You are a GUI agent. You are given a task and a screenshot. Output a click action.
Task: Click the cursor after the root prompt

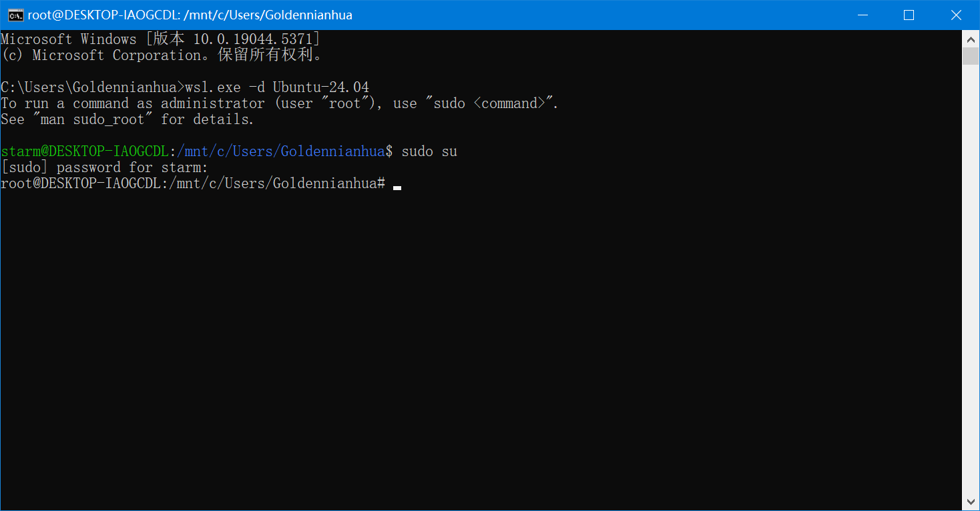(397, 187)
